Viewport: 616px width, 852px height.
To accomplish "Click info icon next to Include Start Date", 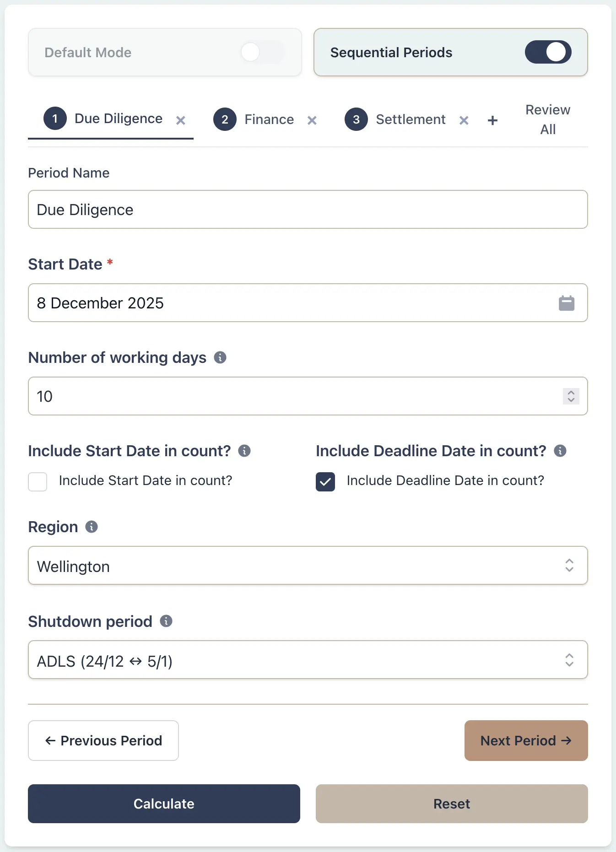I will click(244, 451).
